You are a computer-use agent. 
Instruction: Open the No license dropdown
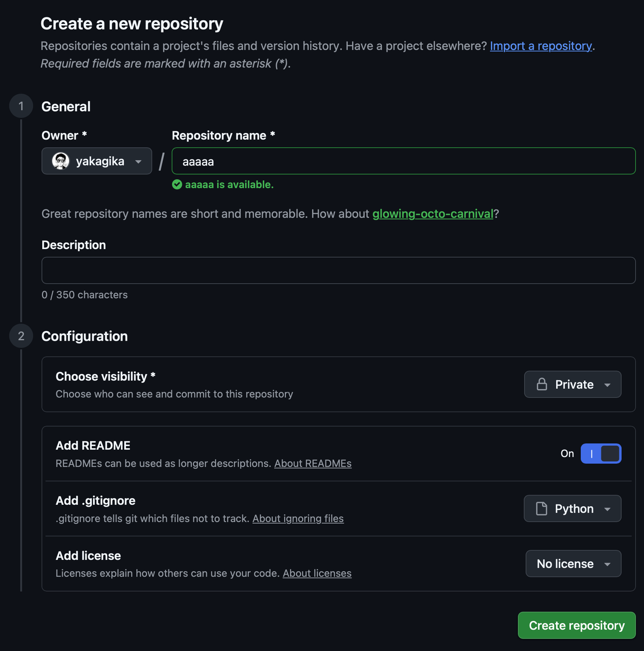click(574, 564)
